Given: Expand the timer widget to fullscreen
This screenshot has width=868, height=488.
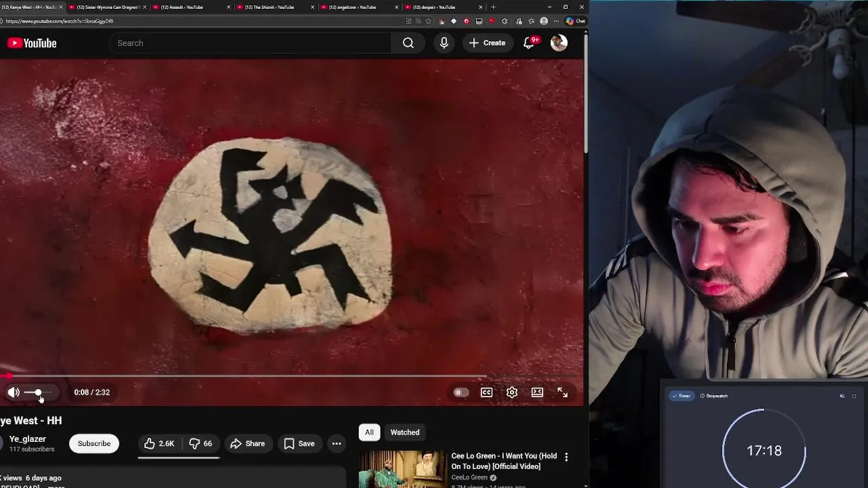Looking at the screenshot, I should click(854, 396).
